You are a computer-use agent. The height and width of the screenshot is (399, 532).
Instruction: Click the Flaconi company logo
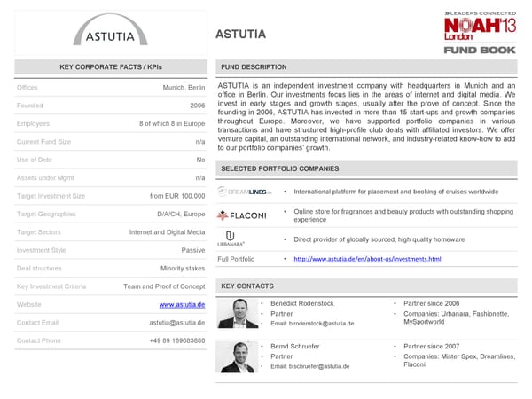coord(242,215)
